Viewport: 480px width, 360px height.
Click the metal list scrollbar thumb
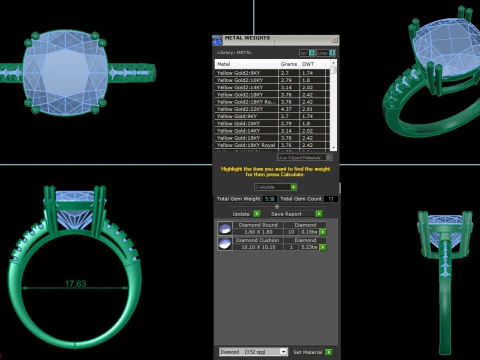333,71
